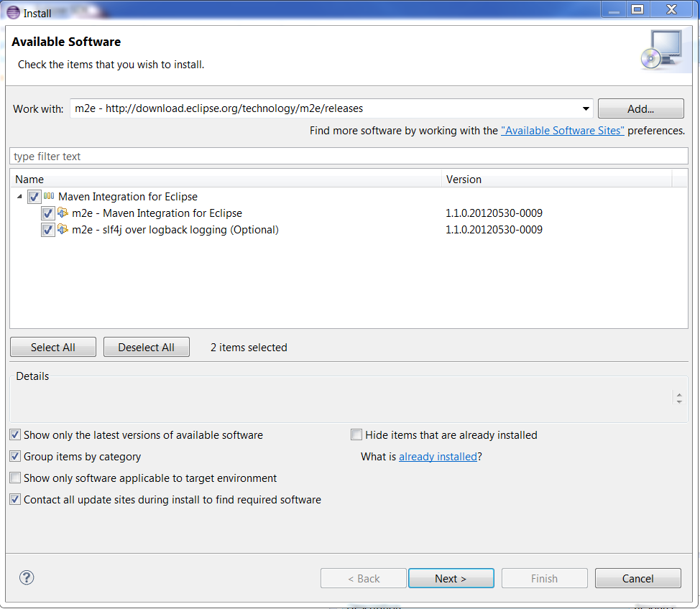Click version 1.1.0.20120530-0009 of slf4j logging row

[x=494, y=230]
